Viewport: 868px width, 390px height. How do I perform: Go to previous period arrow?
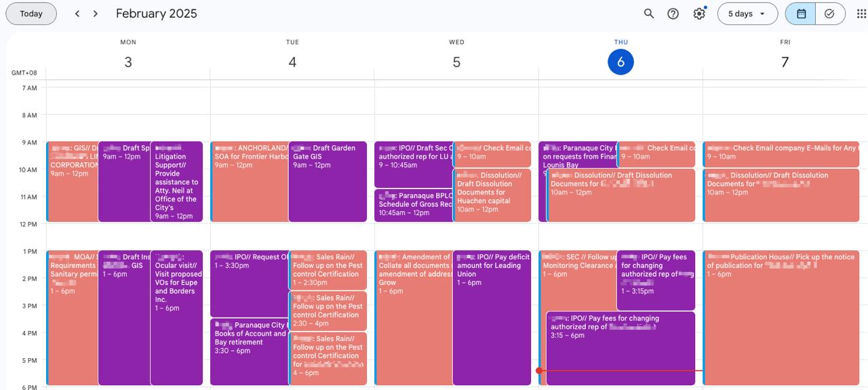(x=77, y=14)
